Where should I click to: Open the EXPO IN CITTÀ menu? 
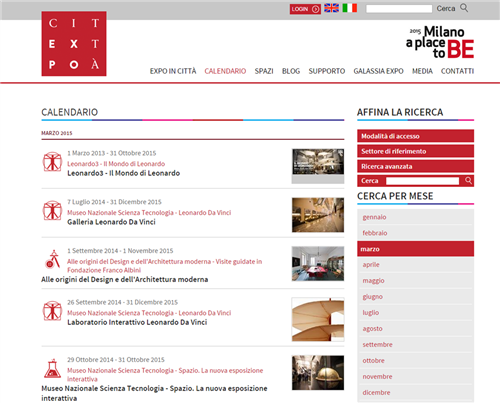[x=173, y=71]
